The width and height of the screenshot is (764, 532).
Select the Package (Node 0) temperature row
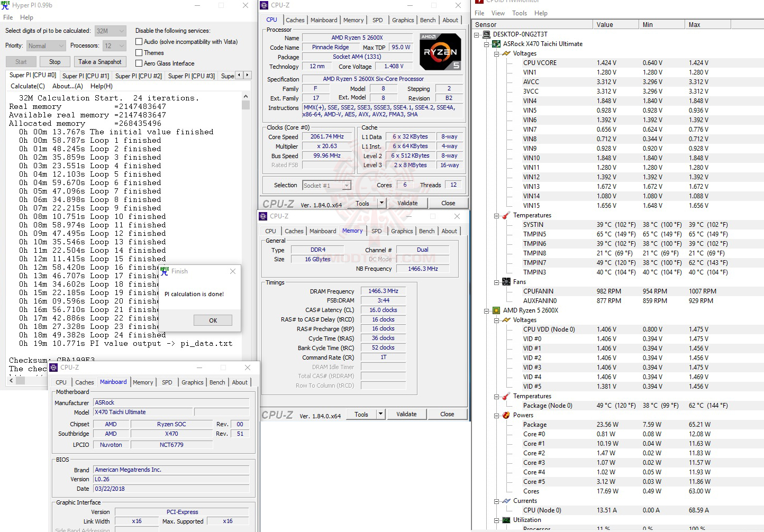click(x=617, y=406)
